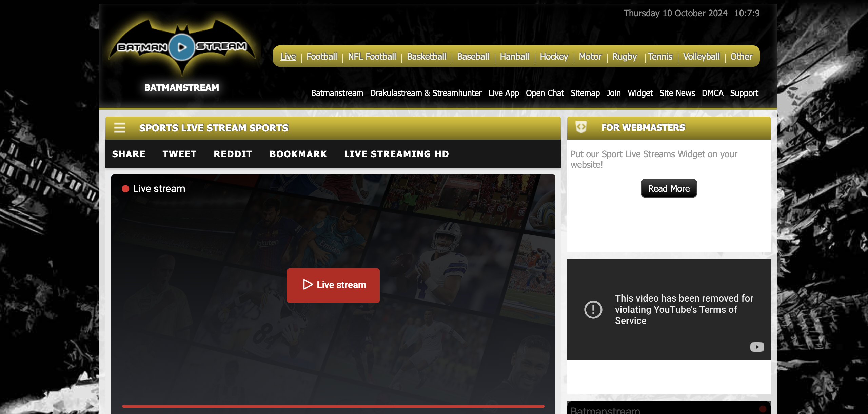Go to the Sitemap page

coord(585,93)
